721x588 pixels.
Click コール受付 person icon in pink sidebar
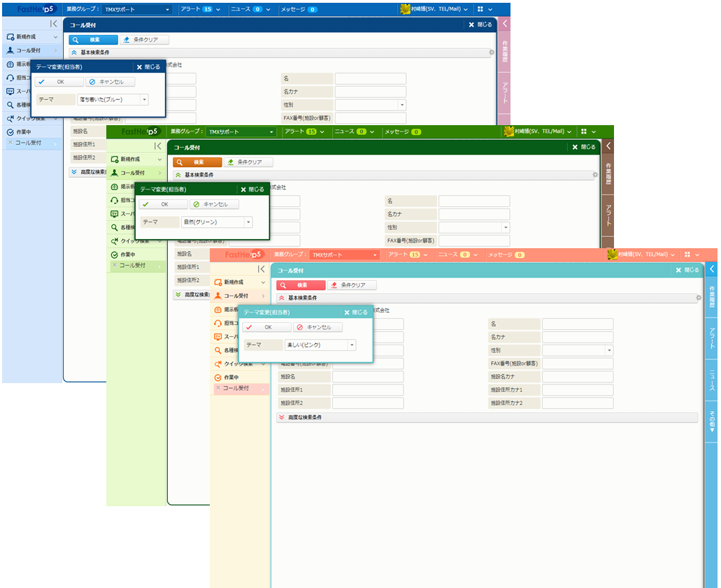(x=218, y=296)
